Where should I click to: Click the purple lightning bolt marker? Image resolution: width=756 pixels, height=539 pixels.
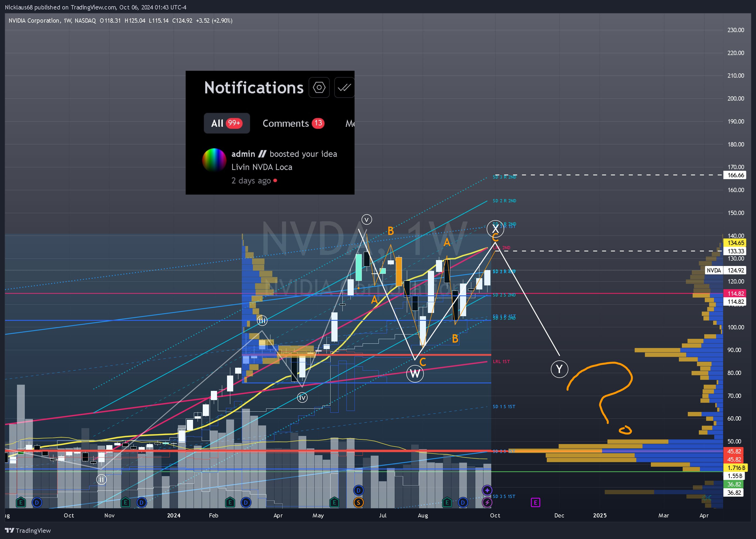pyautogui.click(x=487, y=503)
